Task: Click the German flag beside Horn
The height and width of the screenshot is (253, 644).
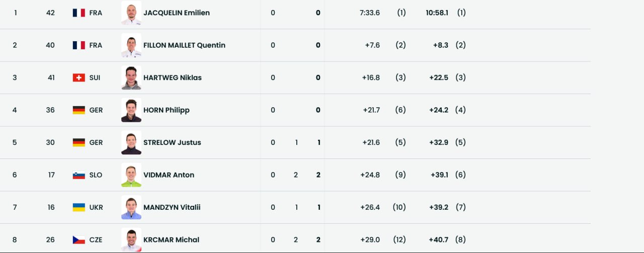Action: [79, 110]
